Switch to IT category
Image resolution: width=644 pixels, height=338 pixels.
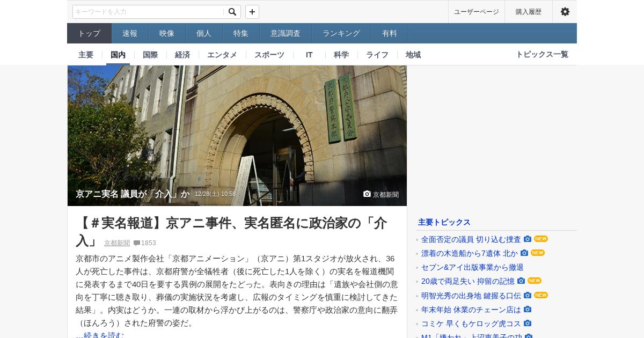pyautogui.click(x=309, y=55)
